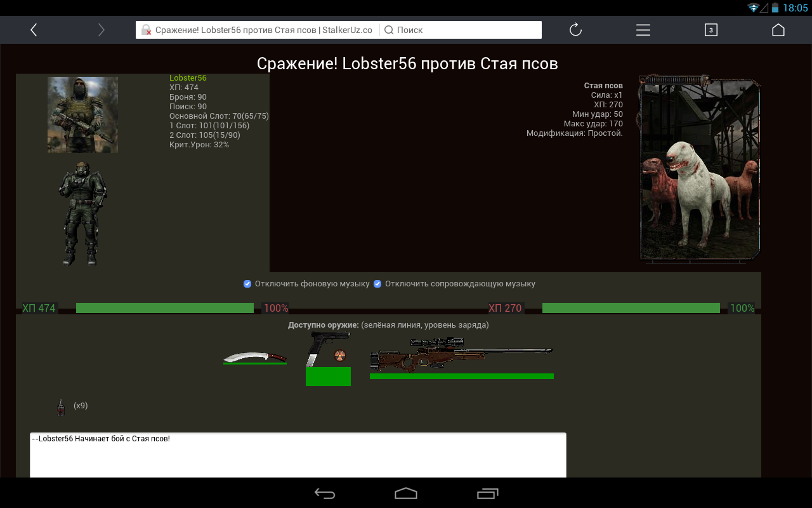
Task: Attack with the curved knife weapon
Action: pos(254,358)
